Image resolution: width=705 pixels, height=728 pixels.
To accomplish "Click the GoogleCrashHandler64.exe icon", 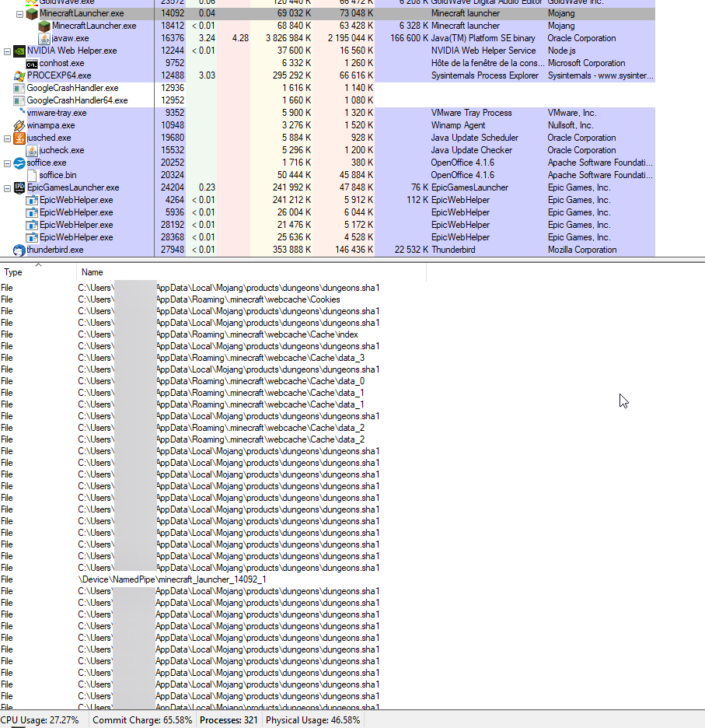I will [x=19, y=101].
